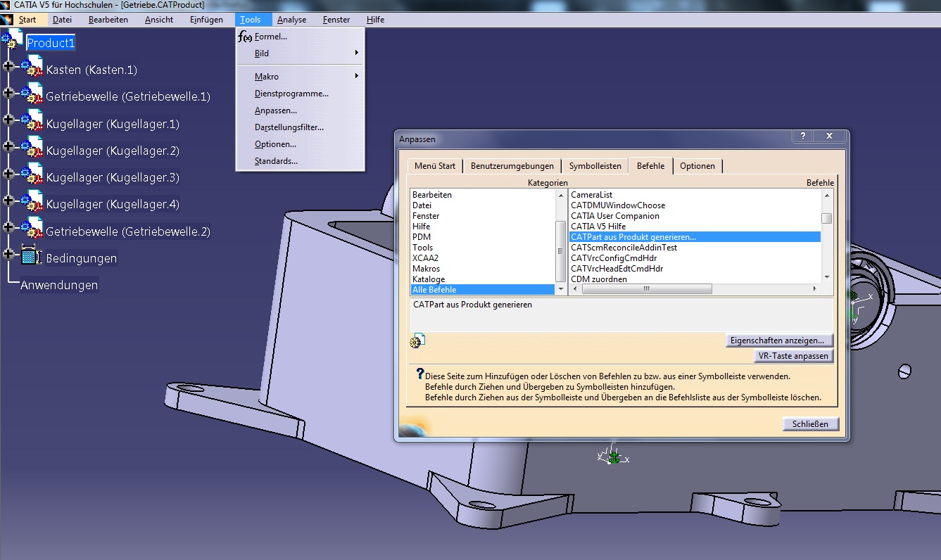This screenshot has height=560, width=941.
Task: Expand the Kugellager.3 tree node
Action: tap(8, 173)
